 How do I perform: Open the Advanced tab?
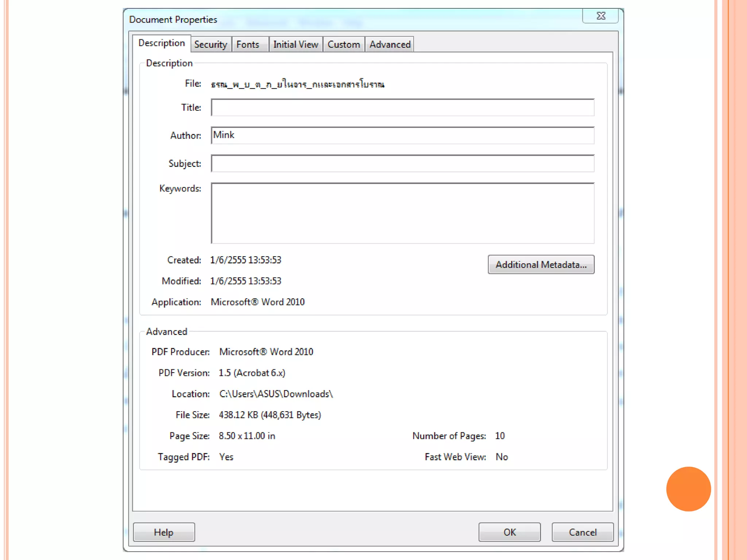coord(390,44)
